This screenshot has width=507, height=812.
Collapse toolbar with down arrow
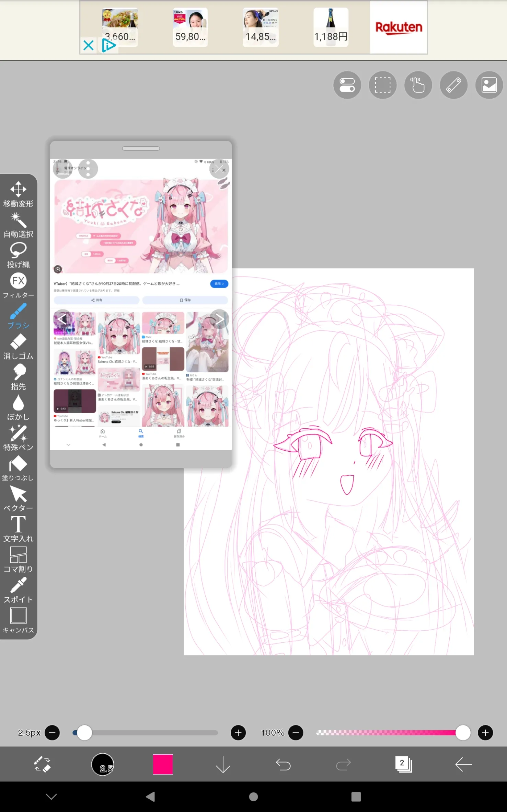coord(223,765)
